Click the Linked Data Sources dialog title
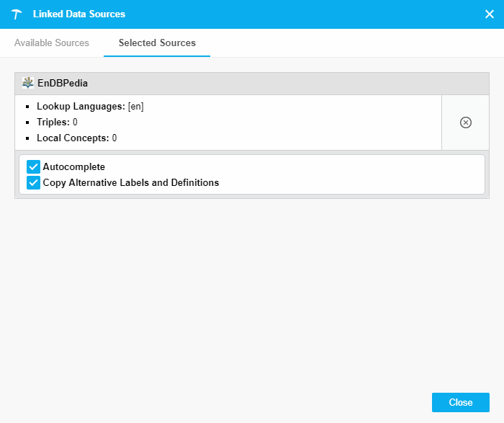The height and width of the screenshot is (423, 504). tap(79, 14)
